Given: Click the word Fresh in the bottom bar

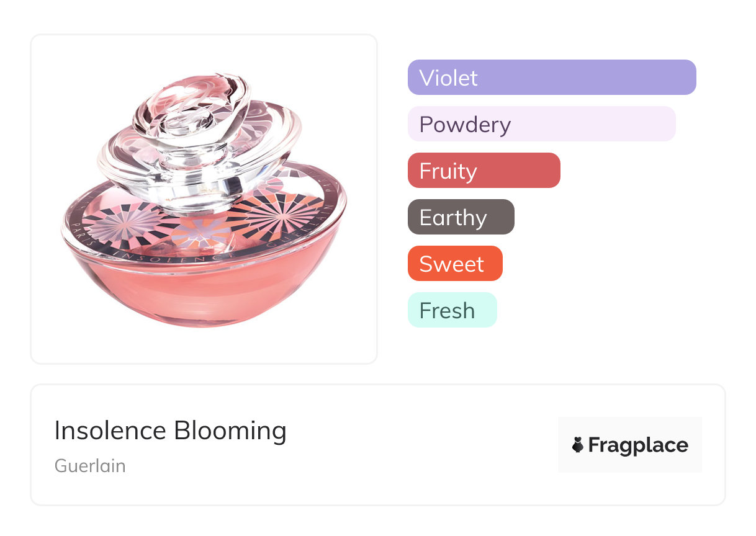Looking at the screenshot, I should coord(447,310).
